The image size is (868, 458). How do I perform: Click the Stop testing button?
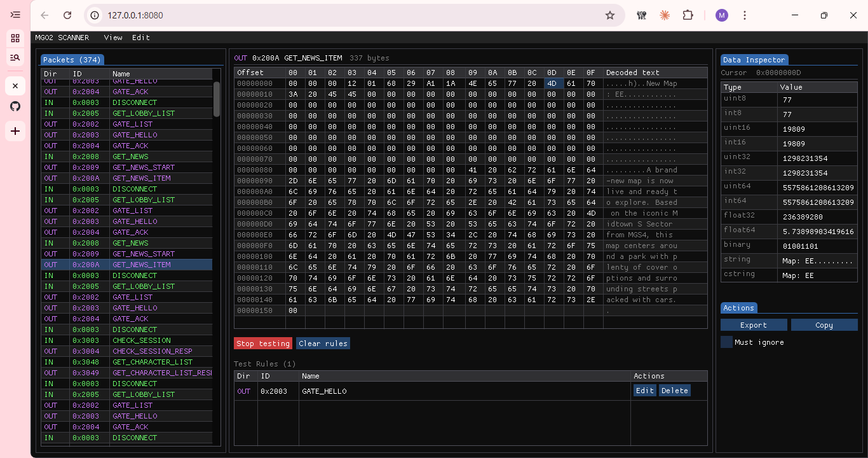tap(262, 343)
